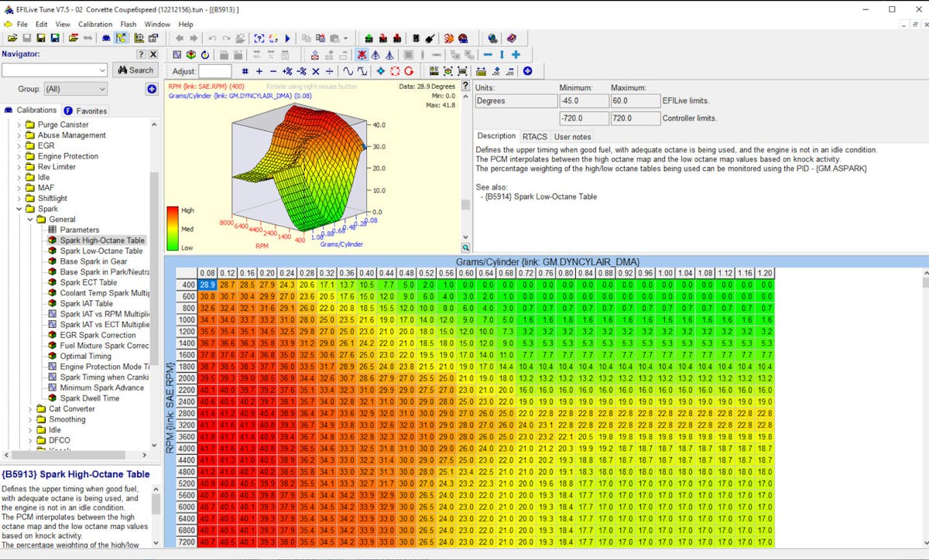
Task: Click the Search button in Navigator
Action: 135,70
